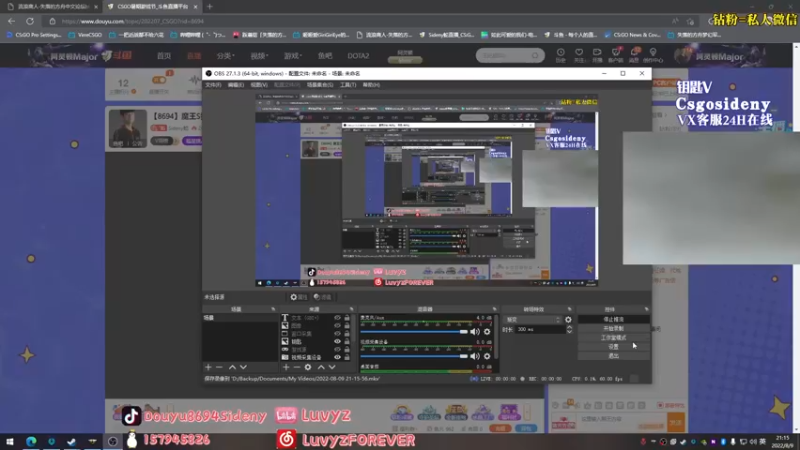Open Douyu messages icon in header
Image resolution: width=800 pixels, height=450 pixels.
coord(634,55)
